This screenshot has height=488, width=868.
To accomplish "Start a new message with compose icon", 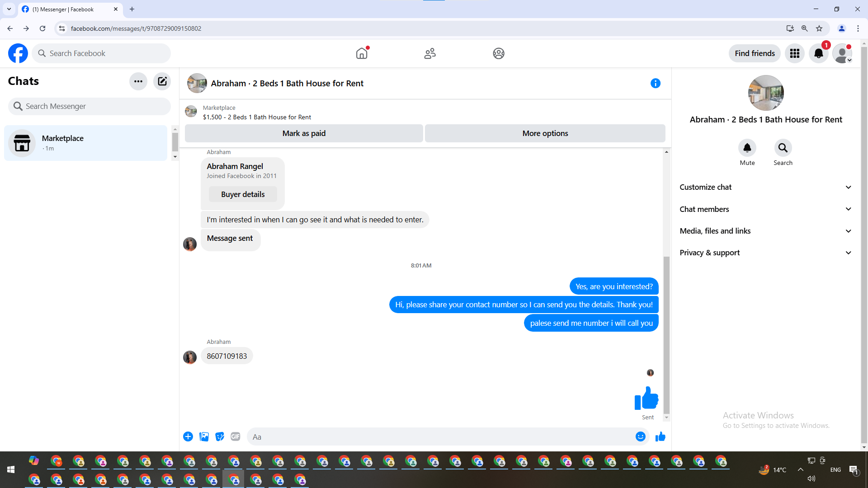I will click(x=162, y=81).
